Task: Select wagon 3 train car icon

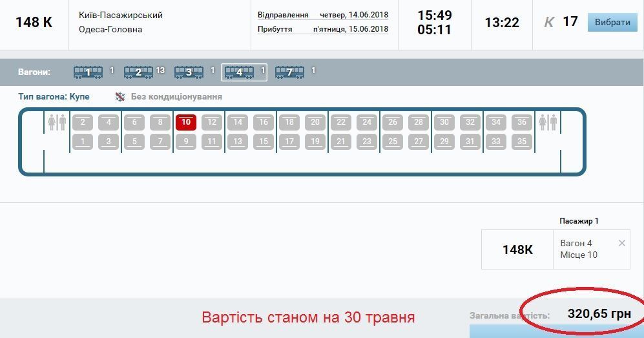Action: [x=189, y=72]
